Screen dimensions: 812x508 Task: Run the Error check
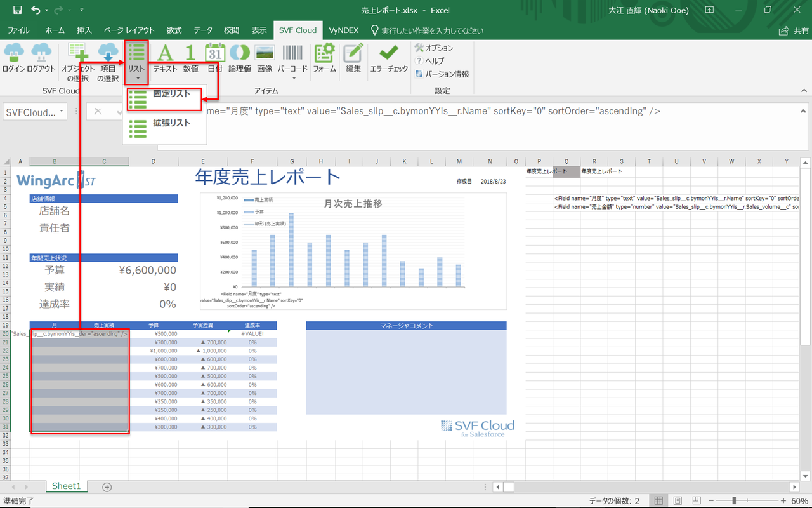coord(389,58)
